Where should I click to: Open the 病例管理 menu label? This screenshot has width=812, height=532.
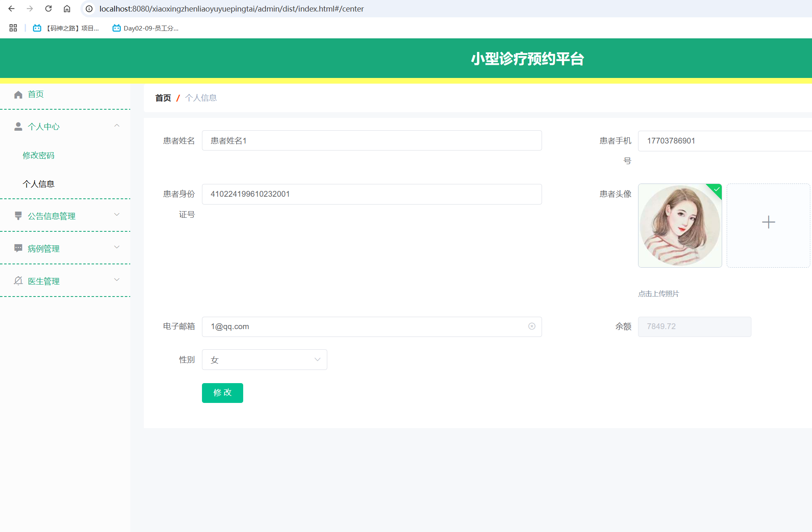click(x=44, y=249)
